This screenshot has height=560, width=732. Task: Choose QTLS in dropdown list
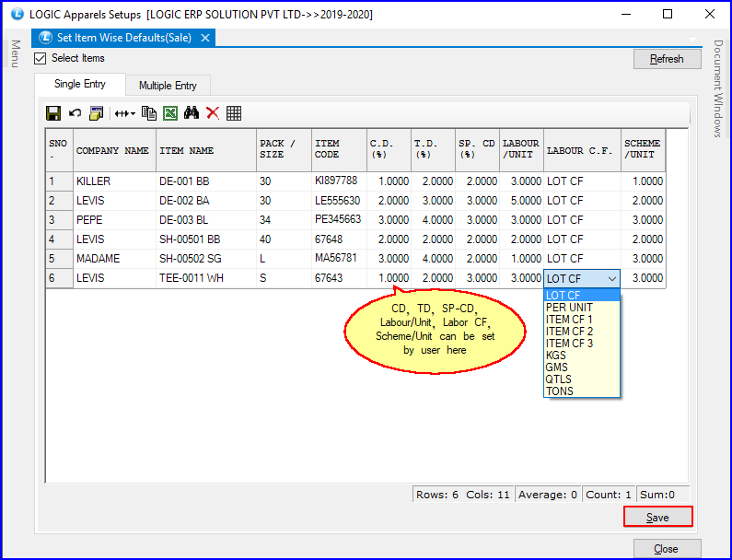(582, 379)
